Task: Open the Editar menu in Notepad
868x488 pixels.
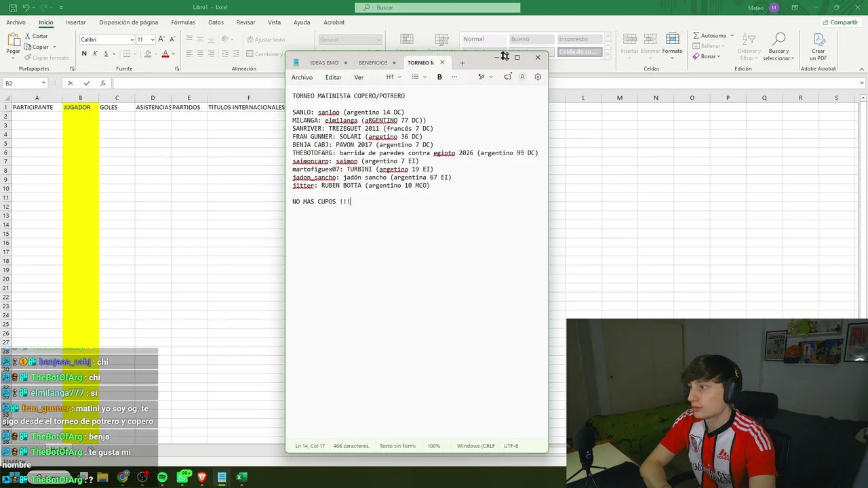Action: 333,77
